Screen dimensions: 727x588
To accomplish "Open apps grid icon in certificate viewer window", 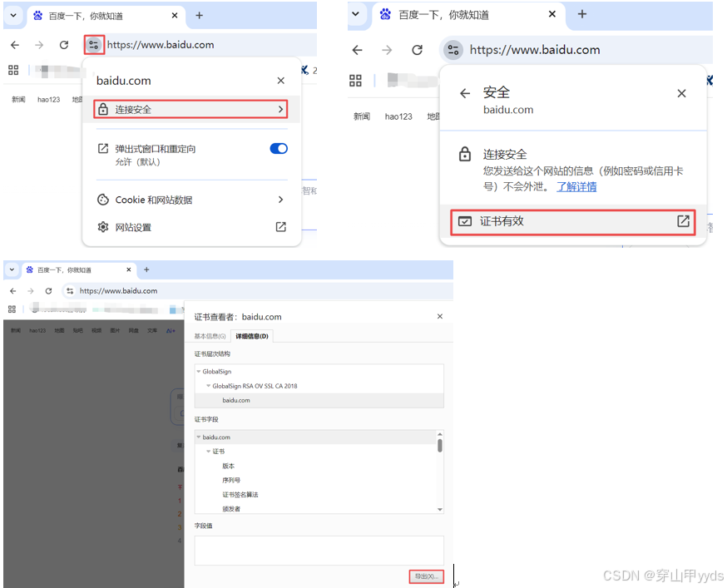I will coord(12,309).
